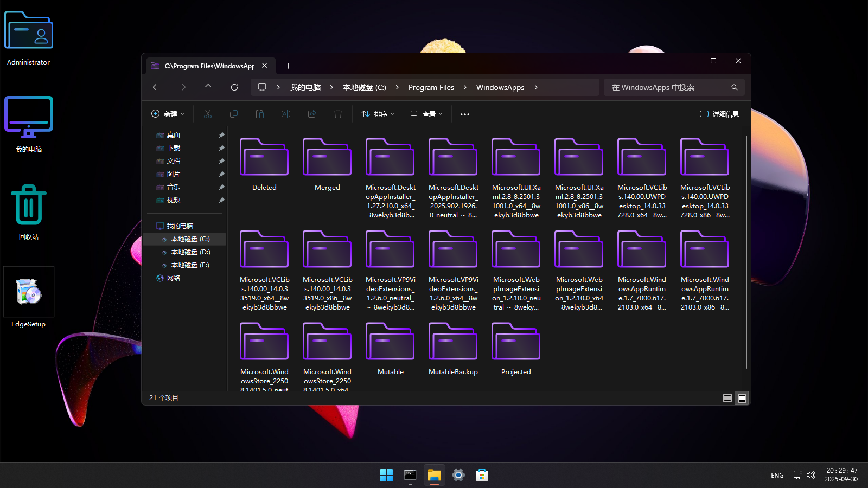868x488 pixels.
Task: Click WindowsApps breadcrumb
Action: (500, 87)
